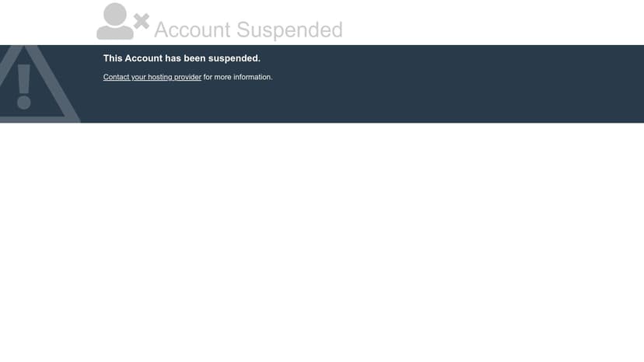Click the word "information." in the banner
The width and height of the screenshot is (644, 362).
click(253, 77)
